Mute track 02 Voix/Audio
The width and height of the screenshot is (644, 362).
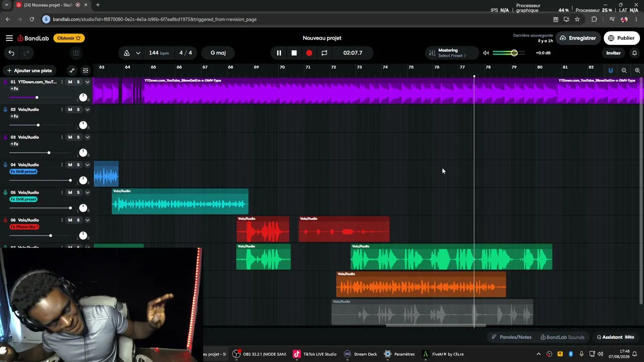click(x=70, y=110)
